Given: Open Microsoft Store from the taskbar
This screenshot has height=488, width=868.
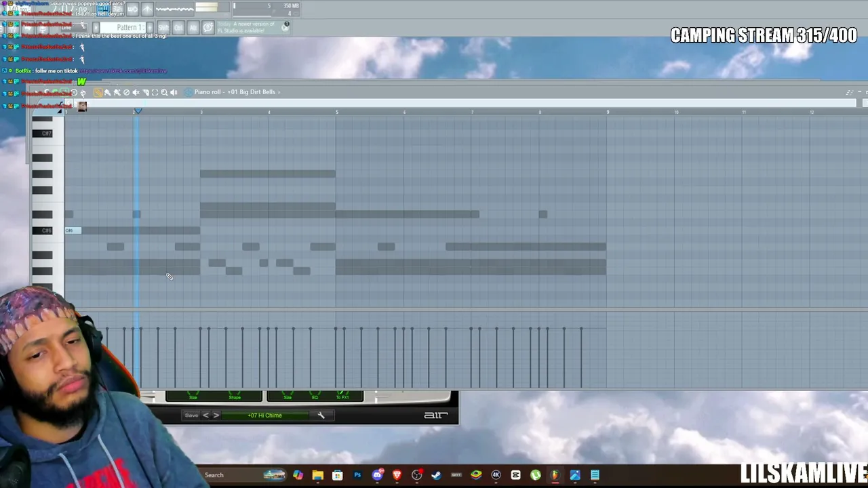Looking at the screenshot, I should (337, 475).
